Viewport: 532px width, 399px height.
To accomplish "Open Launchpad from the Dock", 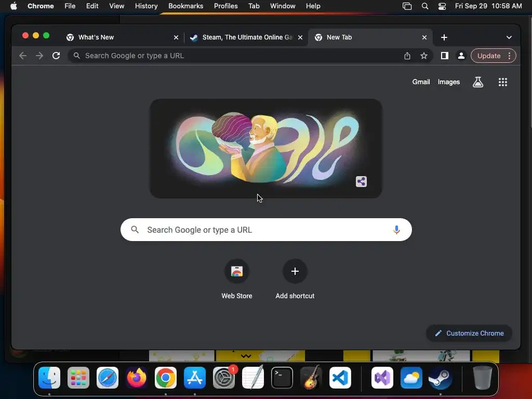I will click(x=78, y=378).
